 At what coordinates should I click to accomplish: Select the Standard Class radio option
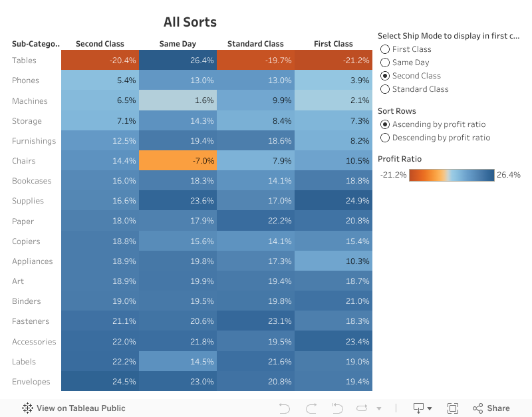384,89
